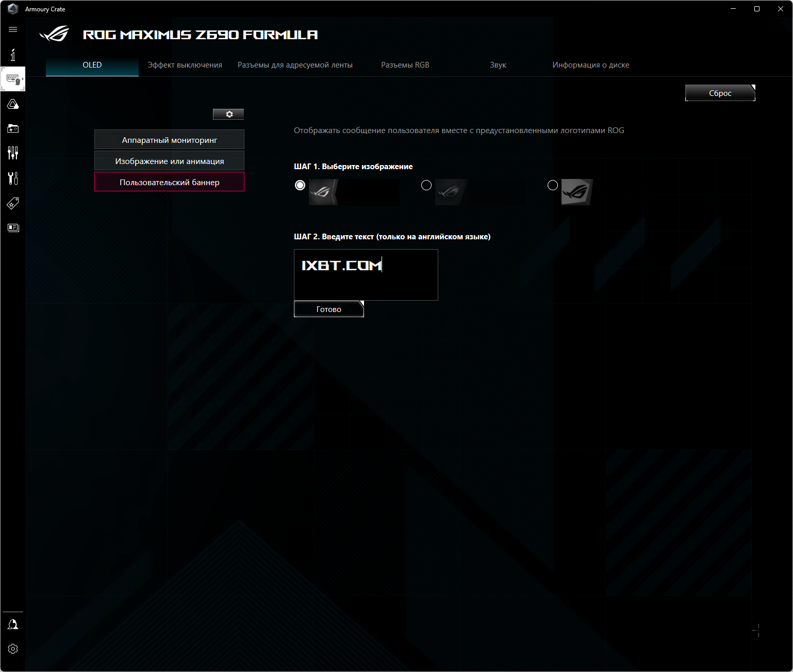Open Aura Sync triangle icon

[13, 104]
